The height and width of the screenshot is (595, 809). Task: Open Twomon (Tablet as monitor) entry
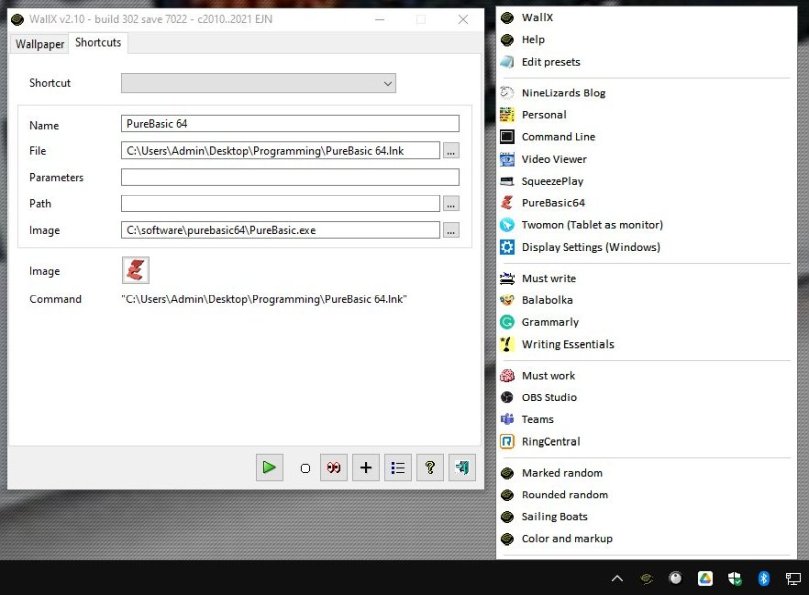pyautogui.click(x=646, y=225)
